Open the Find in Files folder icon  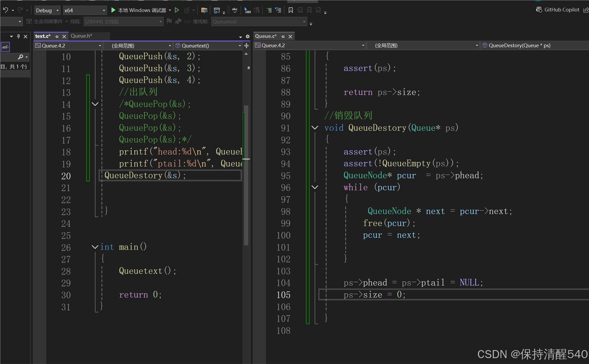(x=204, y=10)
